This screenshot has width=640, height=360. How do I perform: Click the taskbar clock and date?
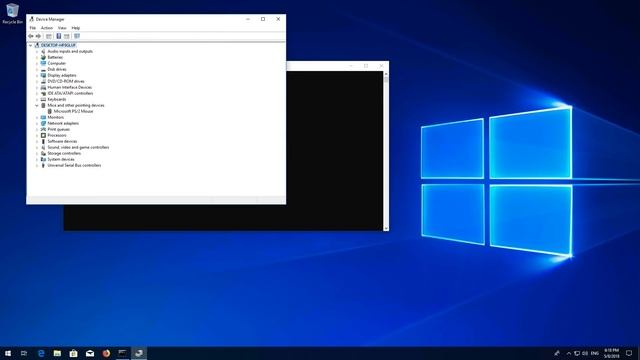coord(611,353)
